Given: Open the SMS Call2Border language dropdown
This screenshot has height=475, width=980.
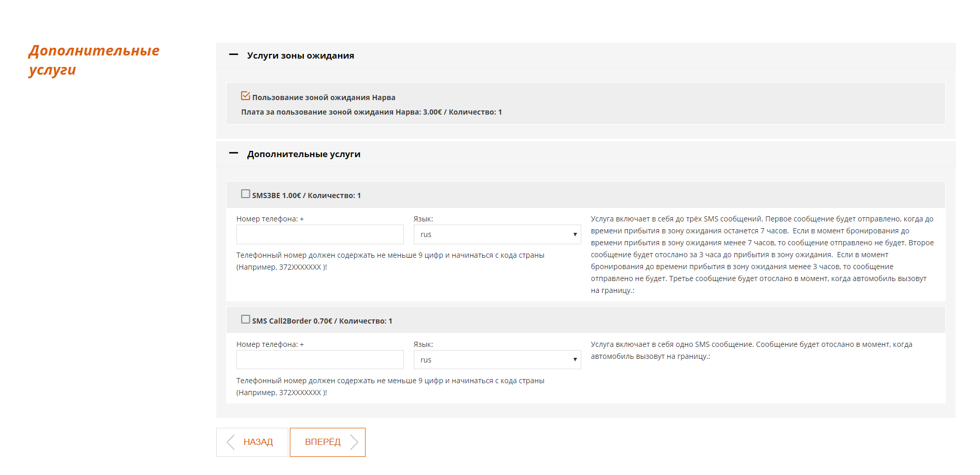Looking at the screenshot, I should pos(497,360).
